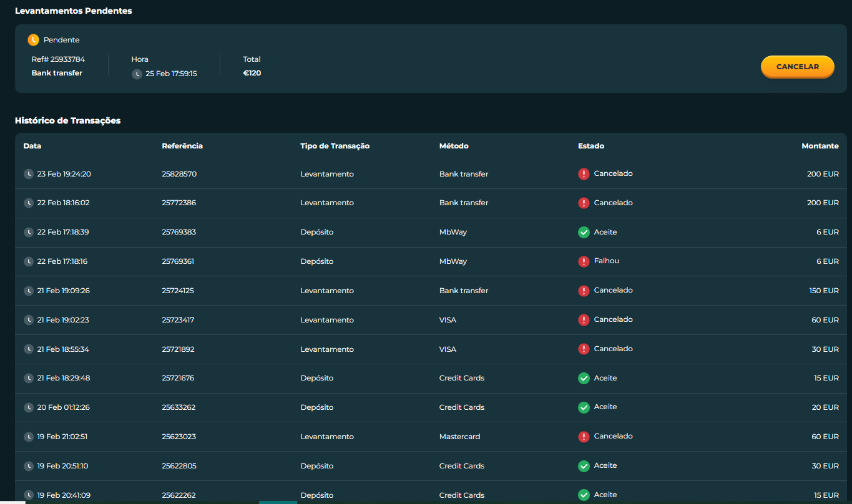852x504 pixels.
Task: Click the Tipo de Transação column header
Action: click(x=335, y=146)
